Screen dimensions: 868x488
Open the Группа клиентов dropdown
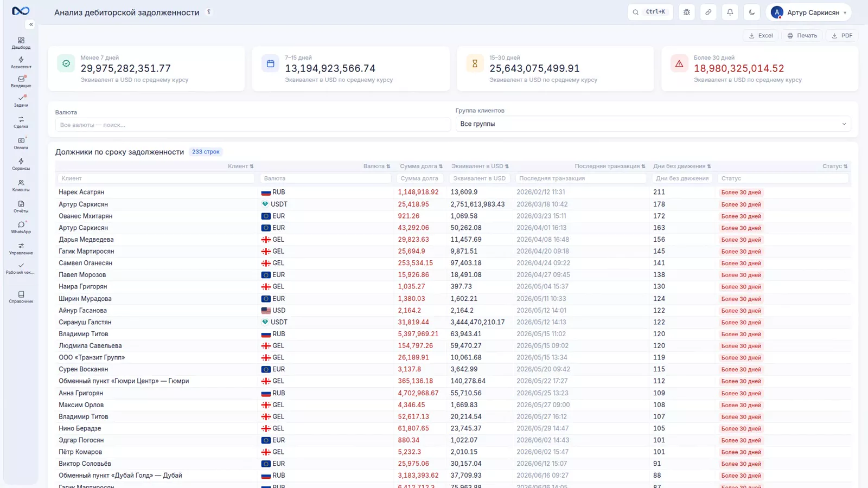pyautogui.click(x=653, y=124)
